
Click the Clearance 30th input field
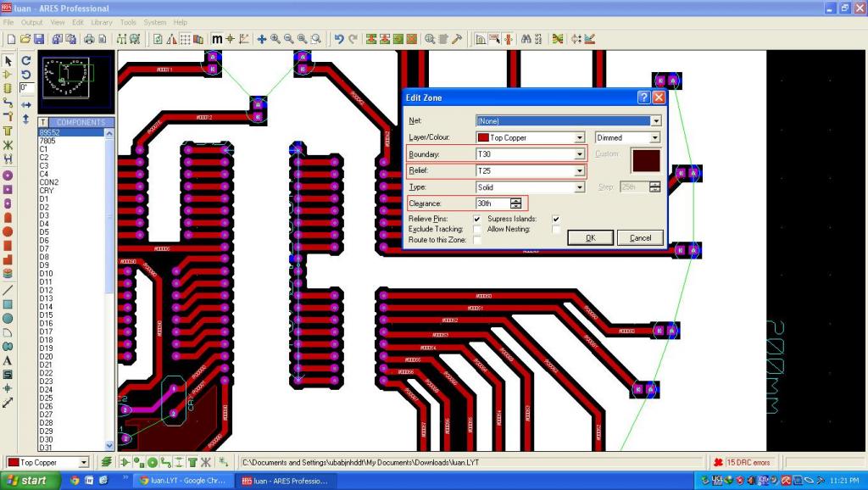(x=492, y=203)
